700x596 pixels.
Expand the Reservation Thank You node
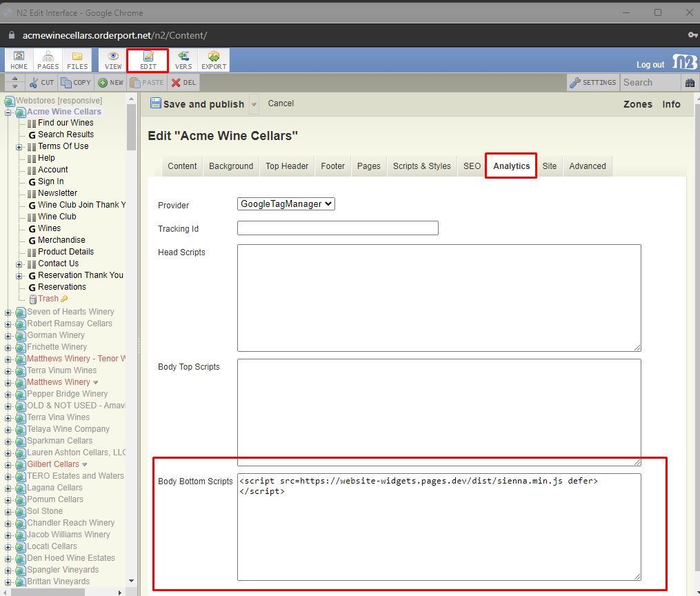pos(19,276)
